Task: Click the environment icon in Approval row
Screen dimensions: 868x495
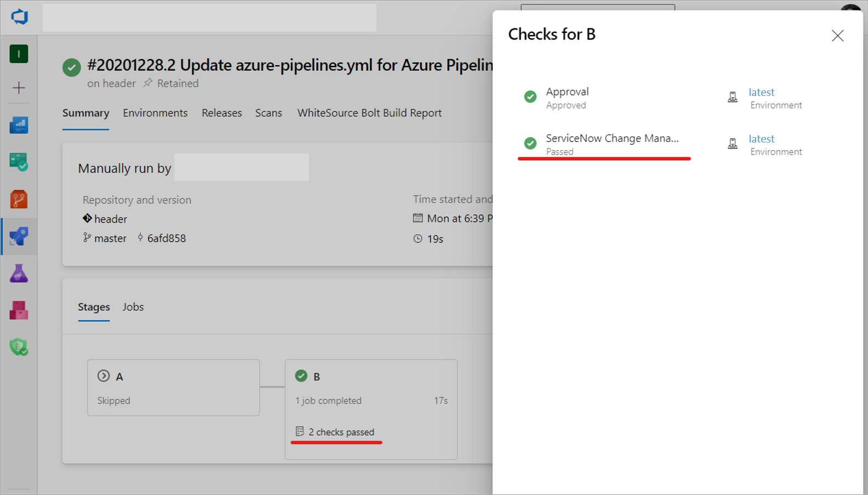Action: tap(732, 98)
